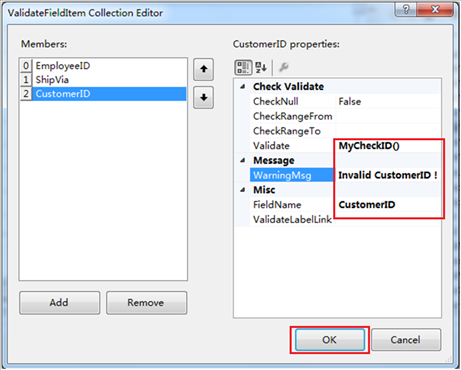Click the Check Validate category header
Viewport: 461px width, 370px height.
point(288,87)
